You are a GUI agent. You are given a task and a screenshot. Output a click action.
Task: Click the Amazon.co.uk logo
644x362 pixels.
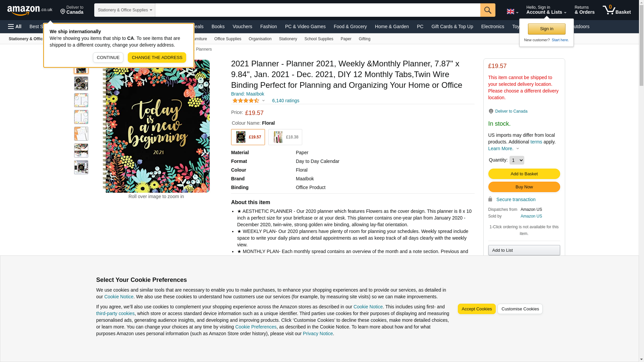pyautogui.click(x=30, y=10)
